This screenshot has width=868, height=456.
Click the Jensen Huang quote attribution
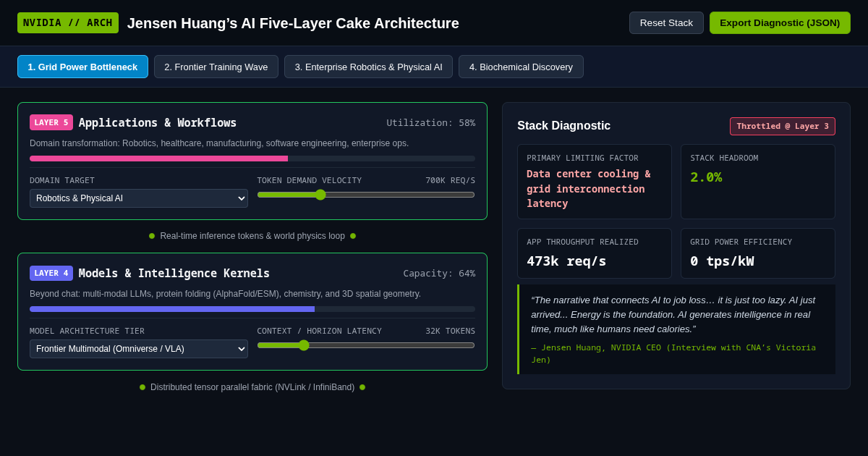point(673,354)
